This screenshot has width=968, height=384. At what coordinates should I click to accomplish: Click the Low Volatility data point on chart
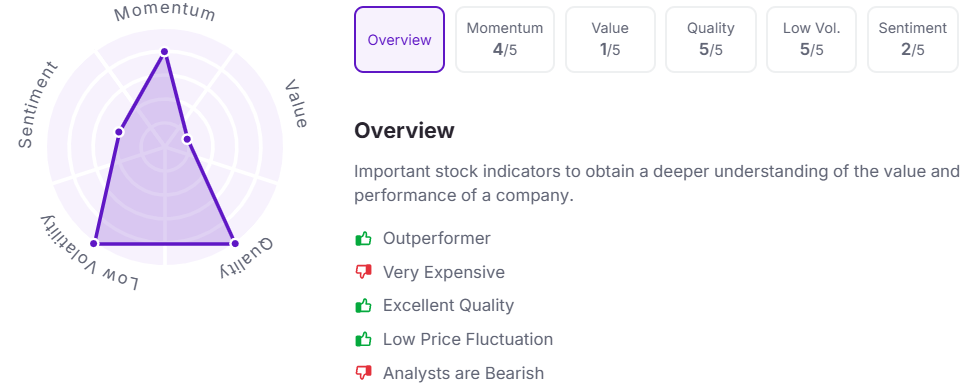(x=94, y=243)
